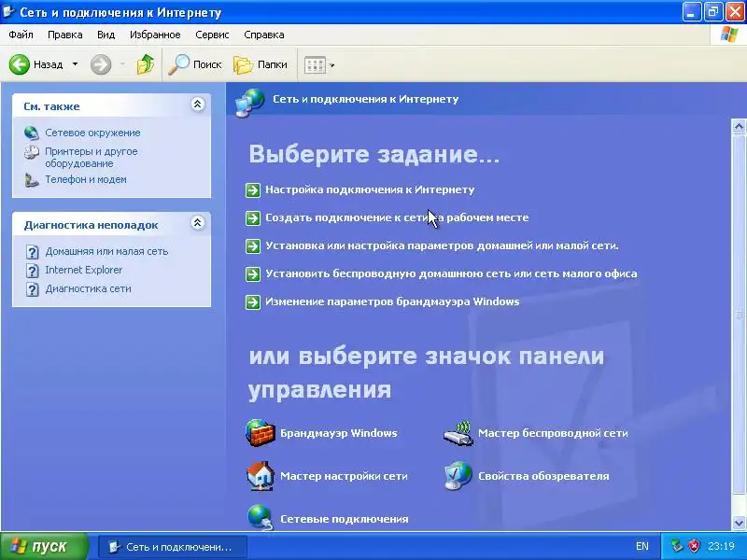Screen dimensions: 747x560
Task: Click the EN language indicator
Action: point(642,546)
